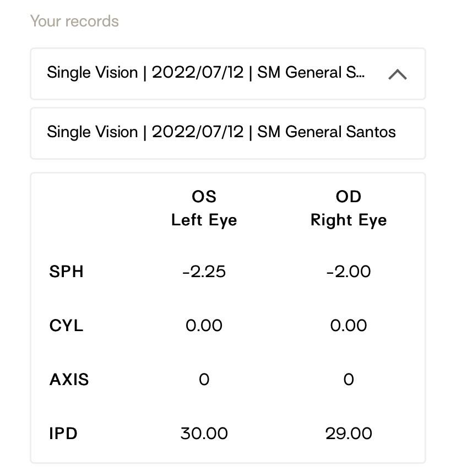The width and height of the screenshot is (456, 476).
Task: Click the IPD row label
Action: (63, 433)
